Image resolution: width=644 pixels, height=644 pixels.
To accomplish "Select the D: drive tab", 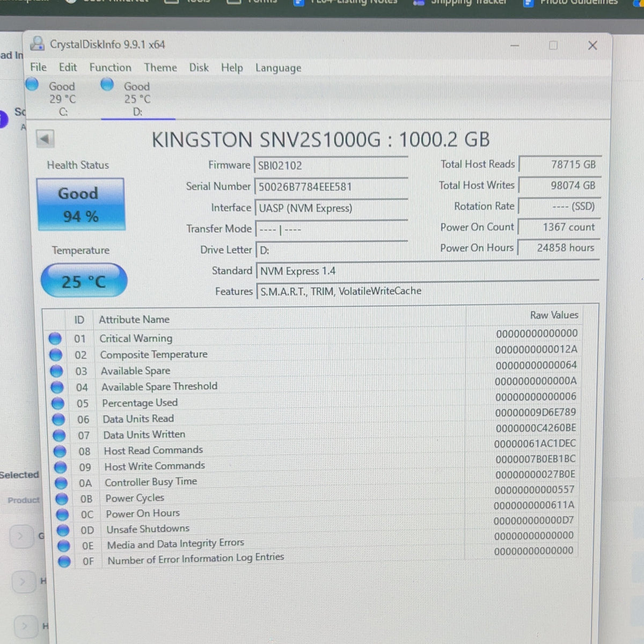I will click(x=137, y=99).
